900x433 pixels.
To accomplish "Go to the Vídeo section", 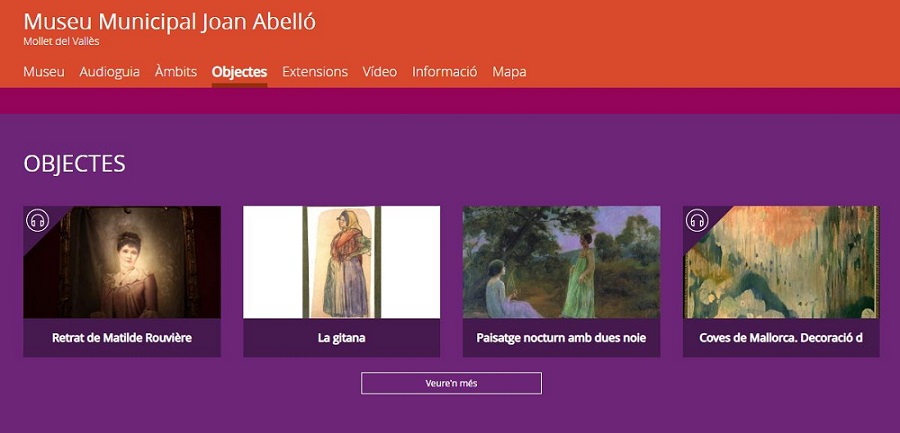I will click(x=379, y=72).
